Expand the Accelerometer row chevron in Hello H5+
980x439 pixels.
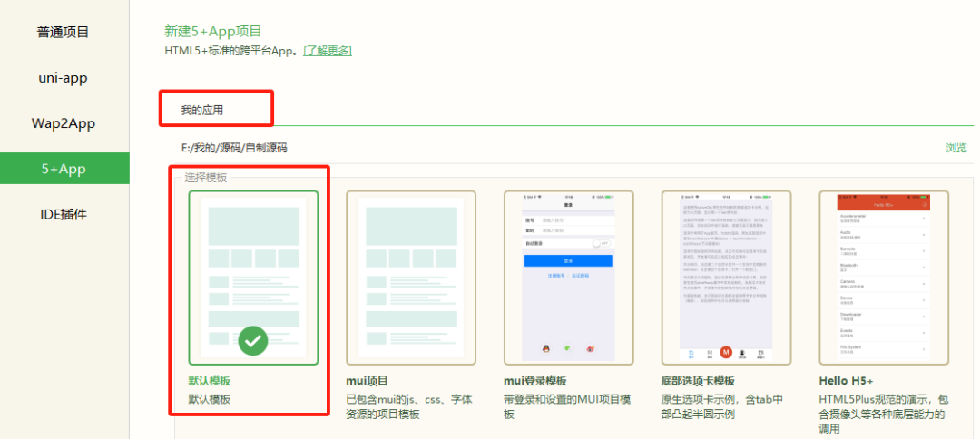(925, 219)
